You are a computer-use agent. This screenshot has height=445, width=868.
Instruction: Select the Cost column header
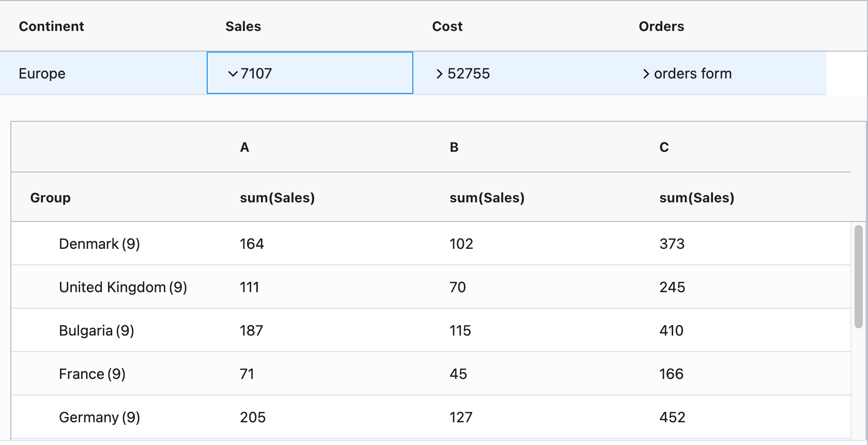[x=447, y=26]
